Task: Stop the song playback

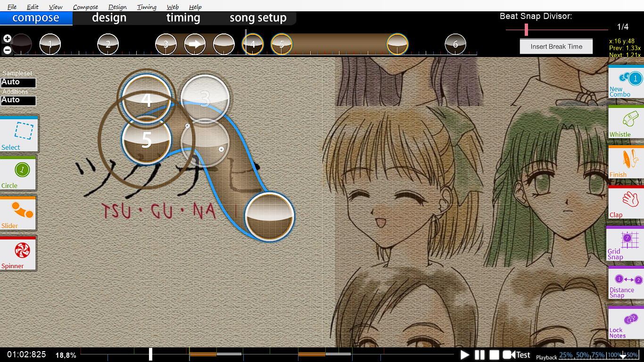Action: coord(494,355)
